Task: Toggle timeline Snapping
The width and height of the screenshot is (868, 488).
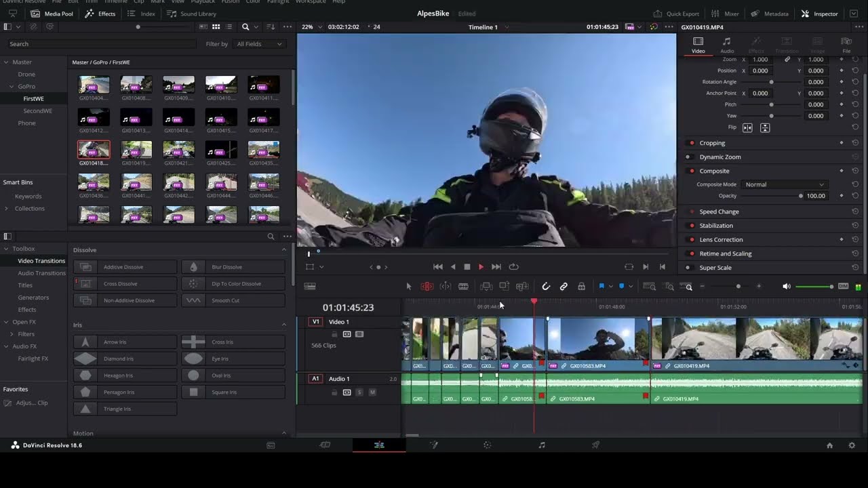Action: tap(546, 287)
